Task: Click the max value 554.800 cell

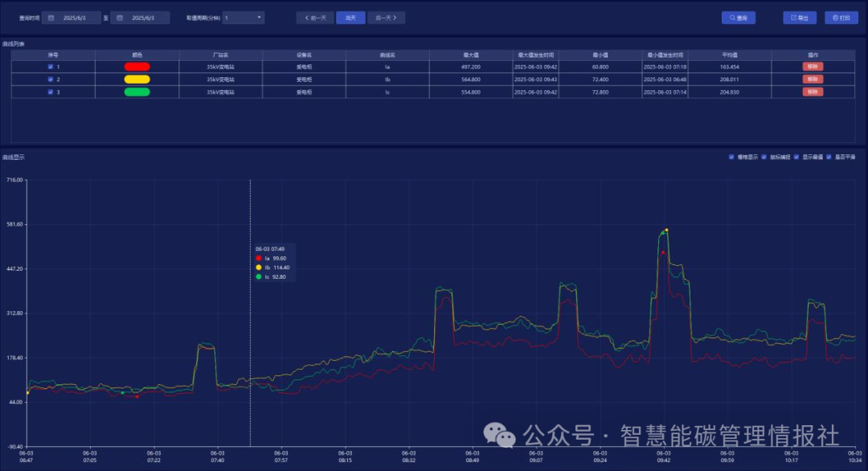Action: click(471, 92)
